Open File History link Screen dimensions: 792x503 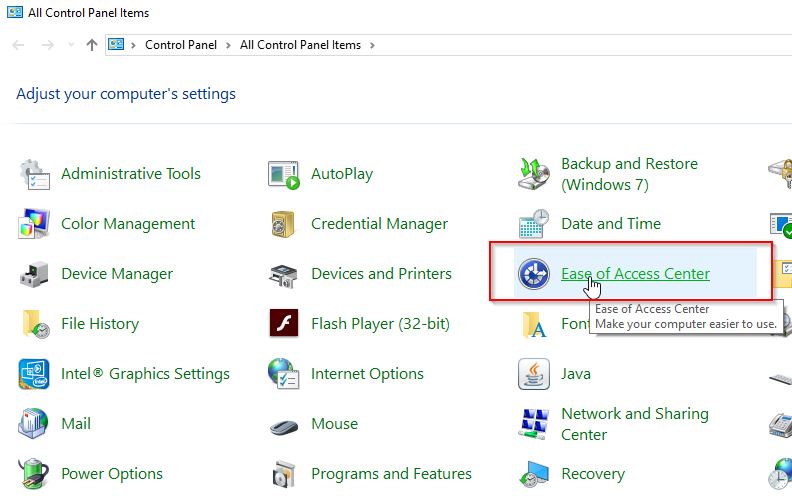[x=100, y=324]
